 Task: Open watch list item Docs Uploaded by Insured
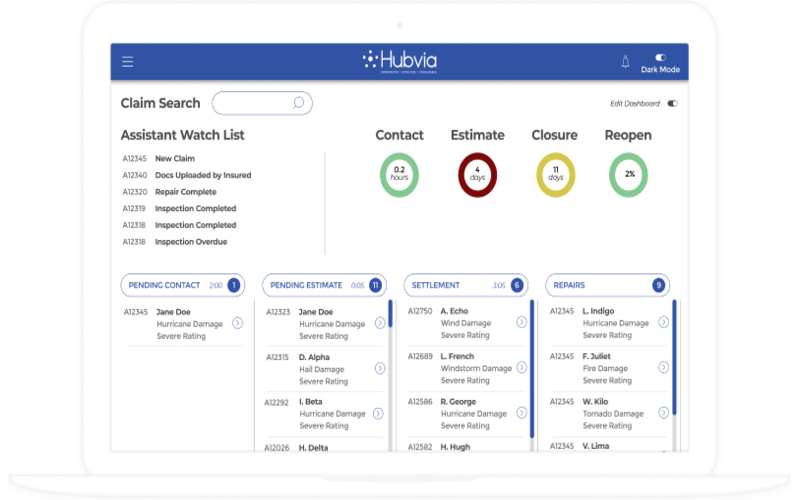tap(203, 175)
